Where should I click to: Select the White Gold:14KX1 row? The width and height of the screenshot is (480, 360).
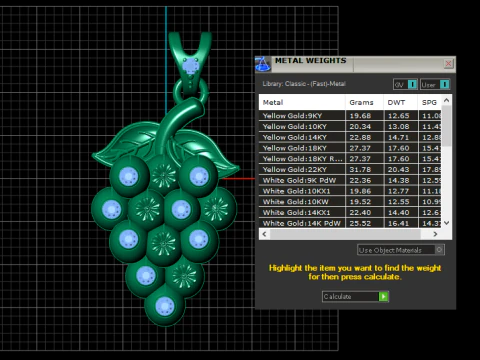(350, 212)
